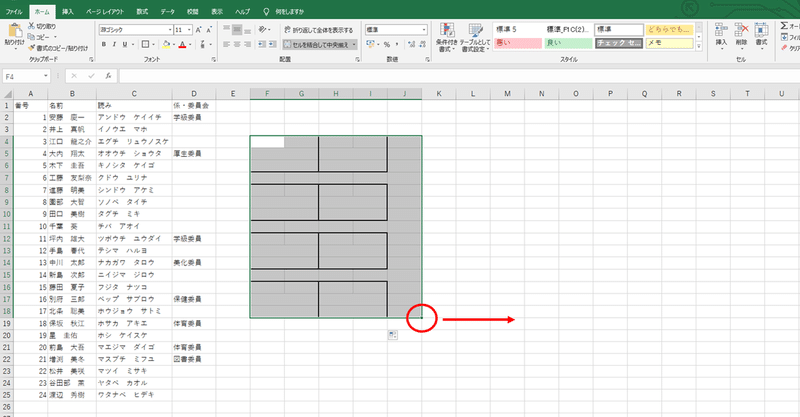This screenshot has width=800, height=417.
Task: Click the paste options icon below selection
Action: [392, 335]
